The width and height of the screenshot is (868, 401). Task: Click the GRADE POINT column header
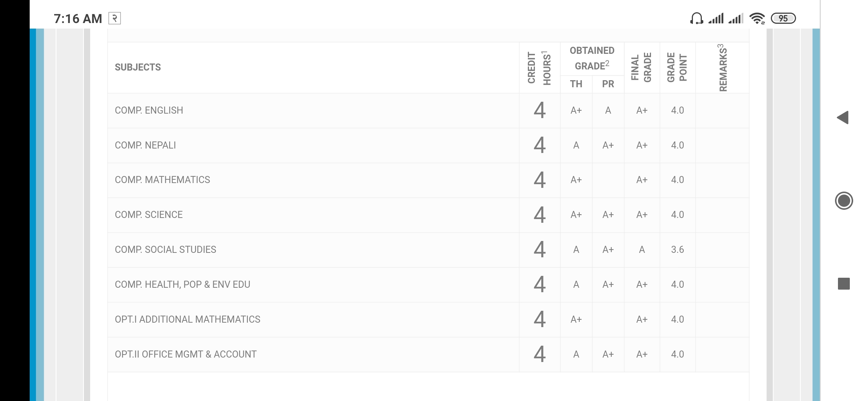click(x=677, y=68)
